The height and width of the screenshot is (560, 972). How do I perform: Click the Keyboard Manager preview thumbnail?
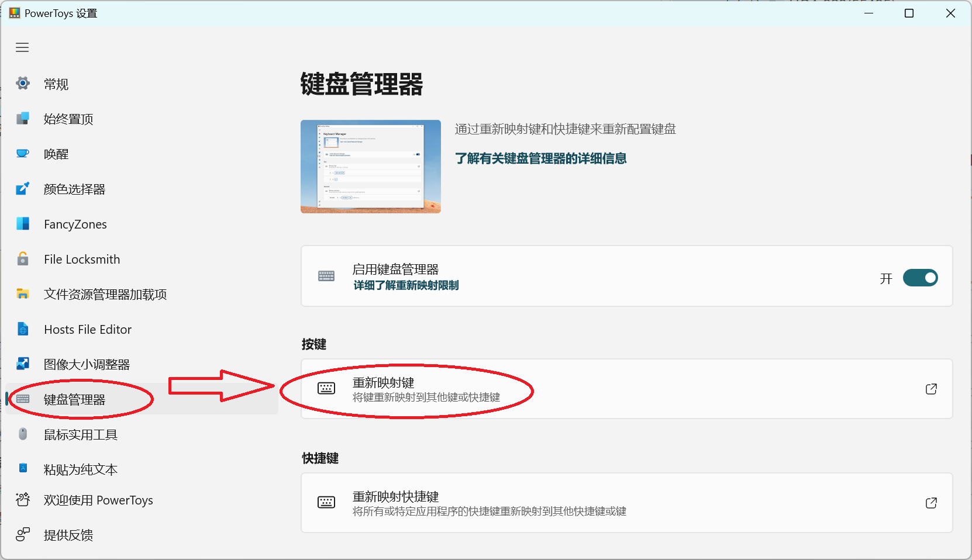click(371, 167)
